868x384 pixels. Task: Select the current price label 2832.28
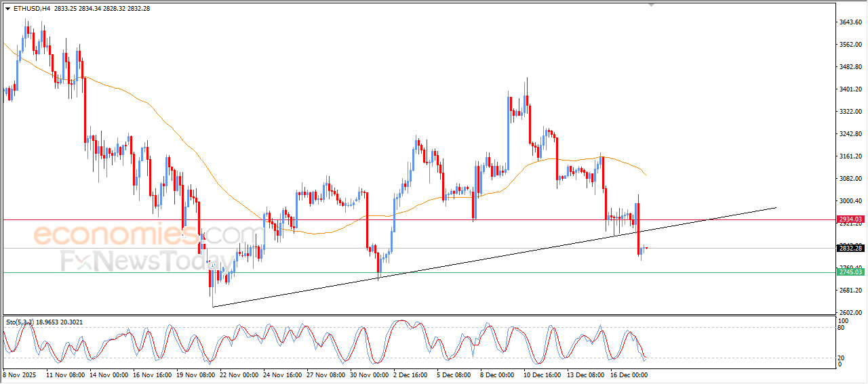pyautogui.click(x=850, y=248)
